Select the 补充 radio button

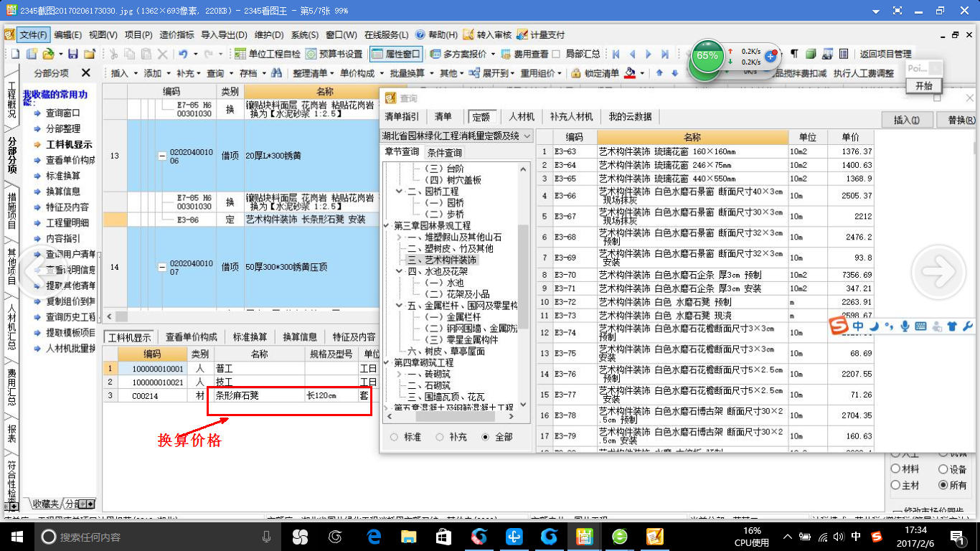click(x=439, y=437)
